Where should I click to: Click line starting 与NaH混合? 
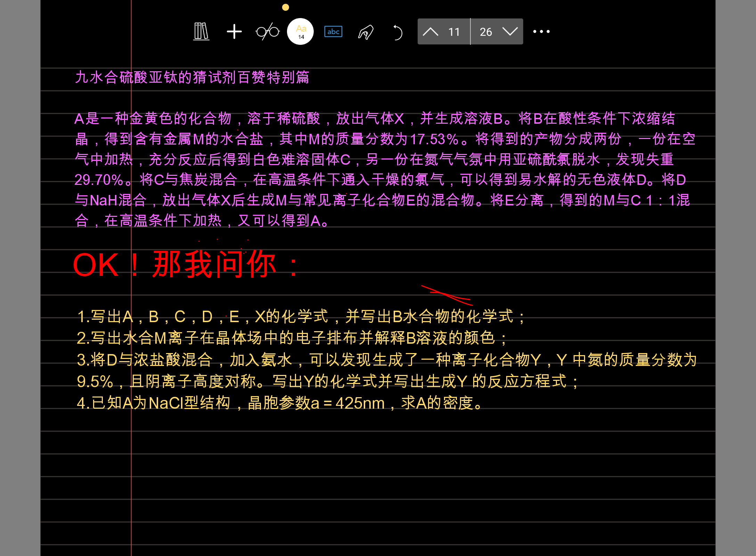(x=382, y=201)
